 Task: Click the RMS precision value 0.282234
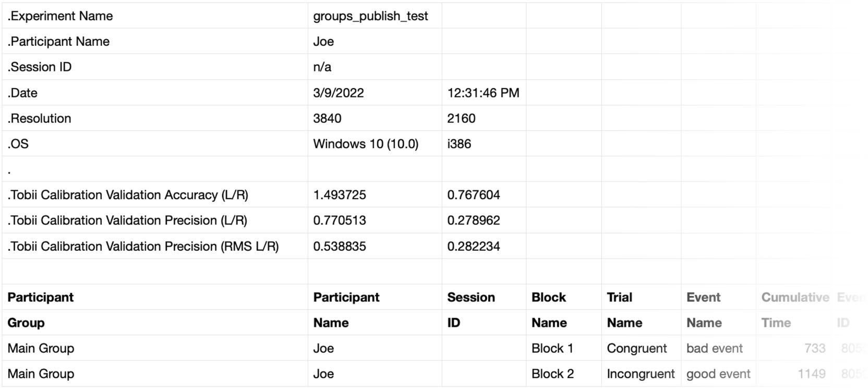click(474, 246)
